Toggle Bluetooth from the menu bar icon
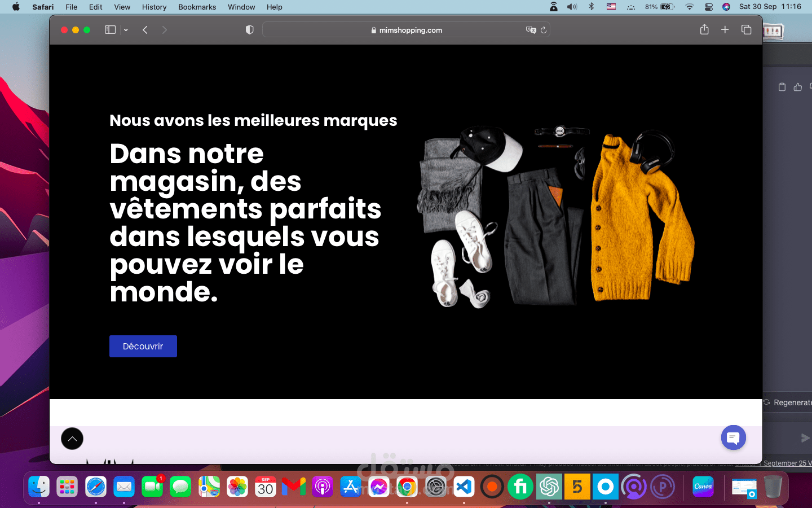The image size is (812, 508). 591,7
